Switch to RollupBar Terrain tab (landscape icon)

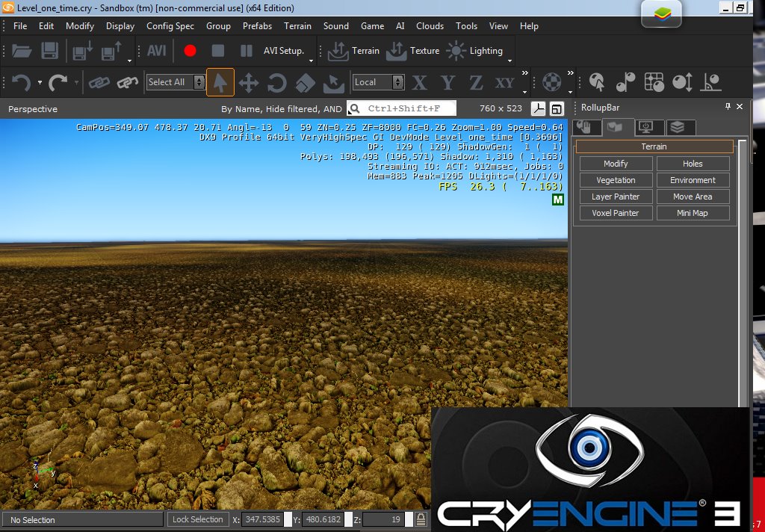coord(618,127)
